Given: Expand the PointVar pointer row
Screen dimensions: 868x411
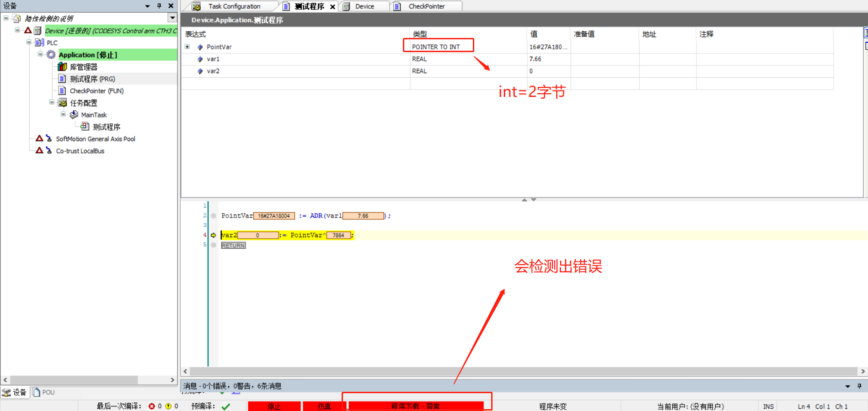Looking at the screenshot, I should (187, 47).
